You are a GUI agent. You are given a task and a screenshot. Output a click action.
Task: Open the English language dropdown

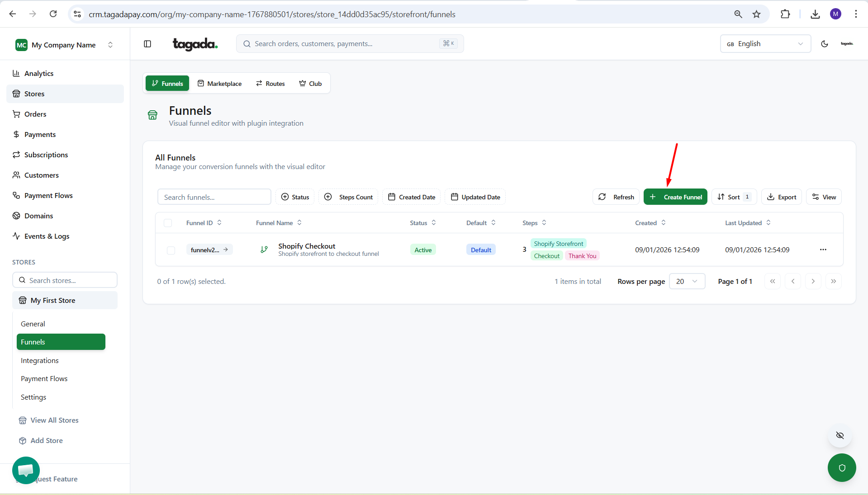point(765,44)
